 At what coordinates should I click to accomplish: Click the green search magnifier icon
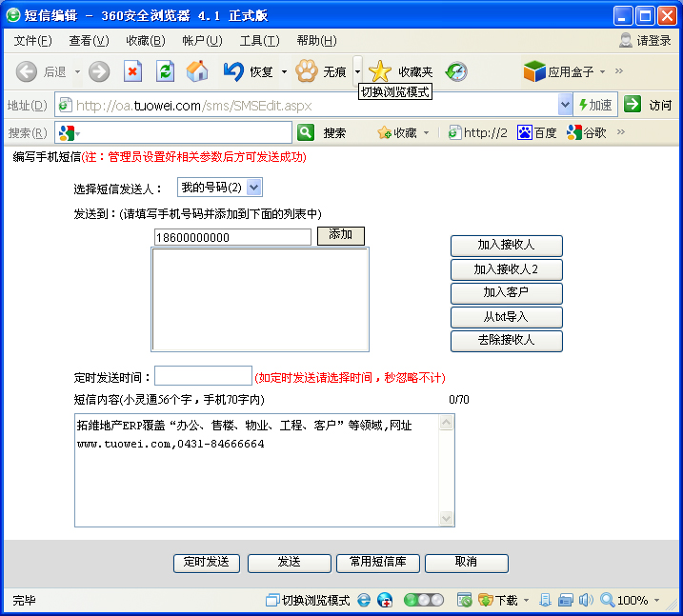pyautogui.click(x=306, y=132)
